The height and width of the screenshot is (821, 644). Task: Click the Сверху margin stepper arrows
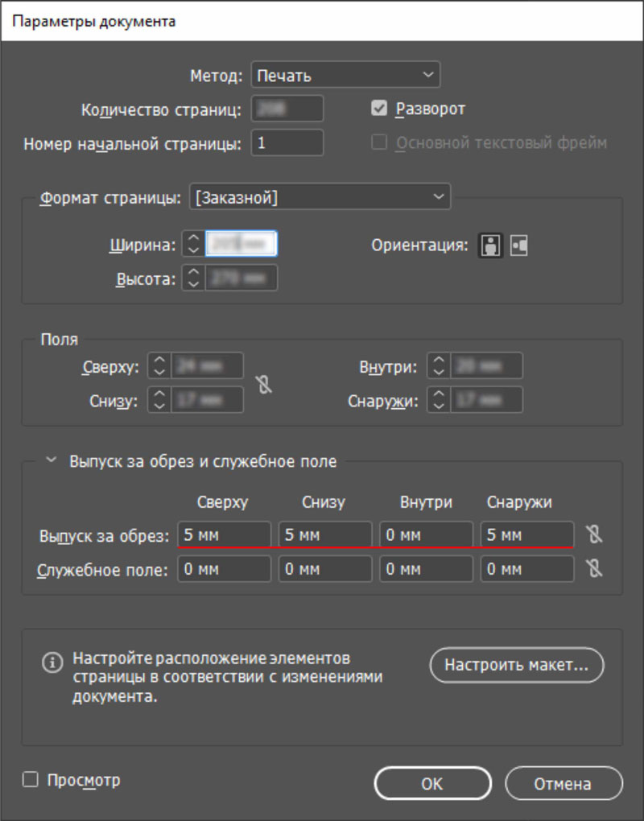coord(159,367)
